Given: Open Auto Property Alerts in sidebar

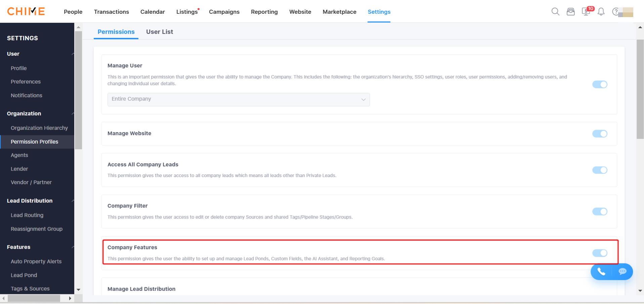Looking at the screenshot, I should (x=36, y=262).
